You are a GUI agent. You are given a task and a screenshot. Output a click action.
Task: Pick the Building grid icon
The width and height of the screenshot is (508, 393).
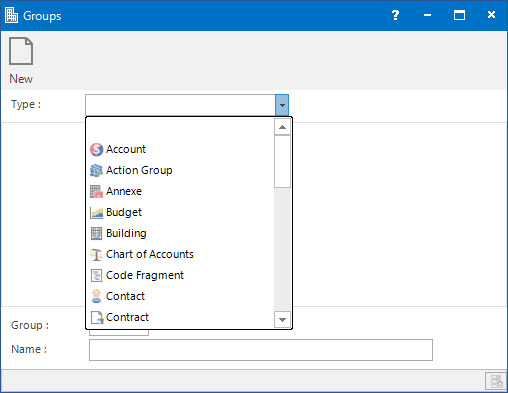click(x=97, y=233)
